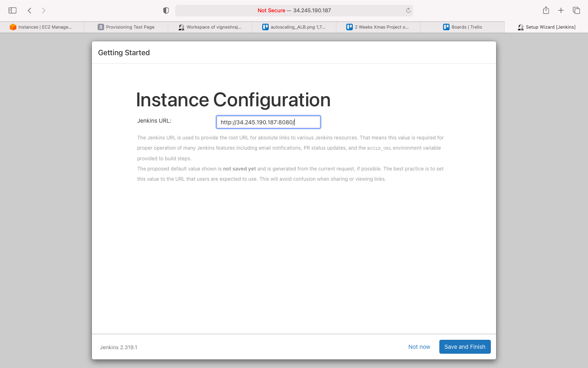Choose Not now to skip the URL setup
This screenshot has width=588, height=368.
coord(419,347)
